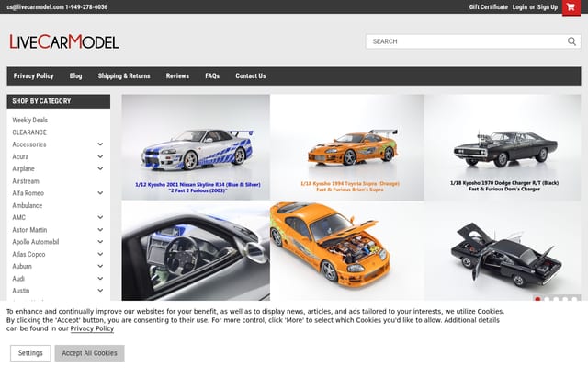Open the FAQs page
Screen dimensions: 588x368
[212, 75]
